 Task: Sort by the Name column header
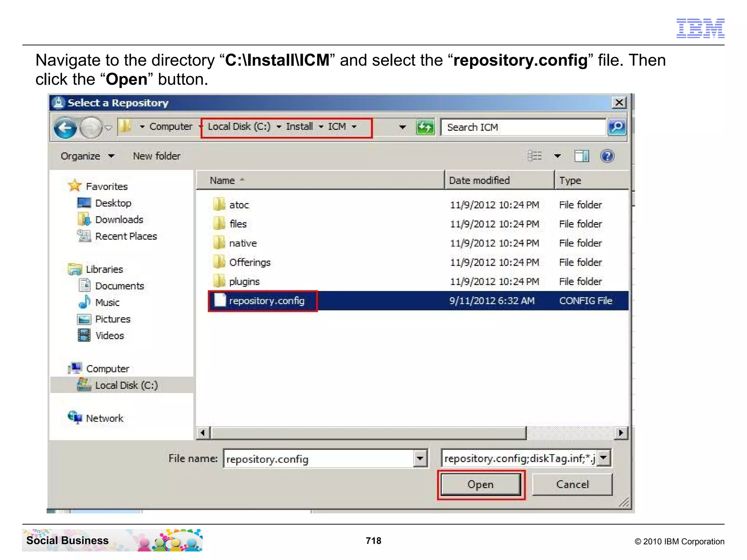coord(321,180)
